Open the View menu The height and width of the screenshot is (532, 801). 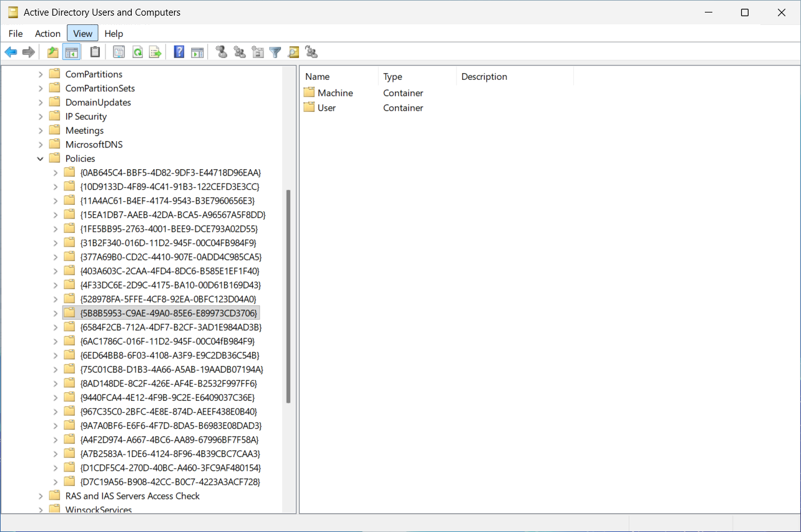pos(83,34)
